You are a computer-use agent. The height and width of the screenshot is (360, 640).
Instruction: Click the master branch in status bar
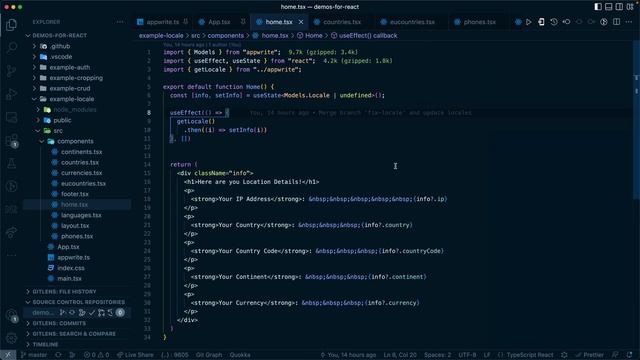(34, 355)
